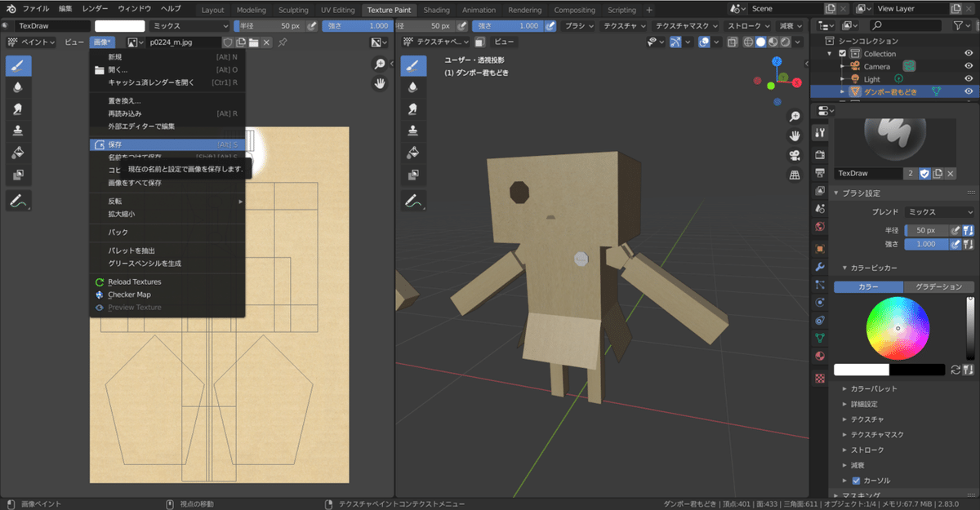Hide the Light object in outliner
980x510 pixels.
click(969, 79)
